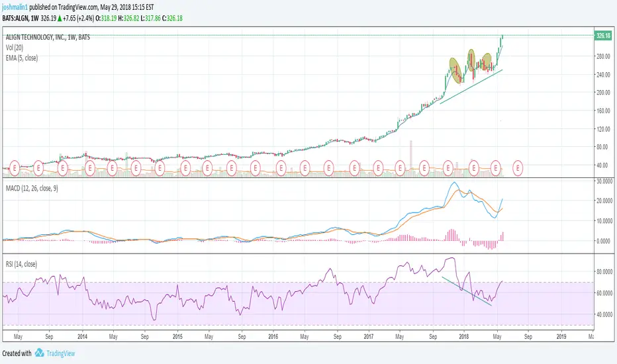Click the 2014 label on the time axis

click(82, 336)
